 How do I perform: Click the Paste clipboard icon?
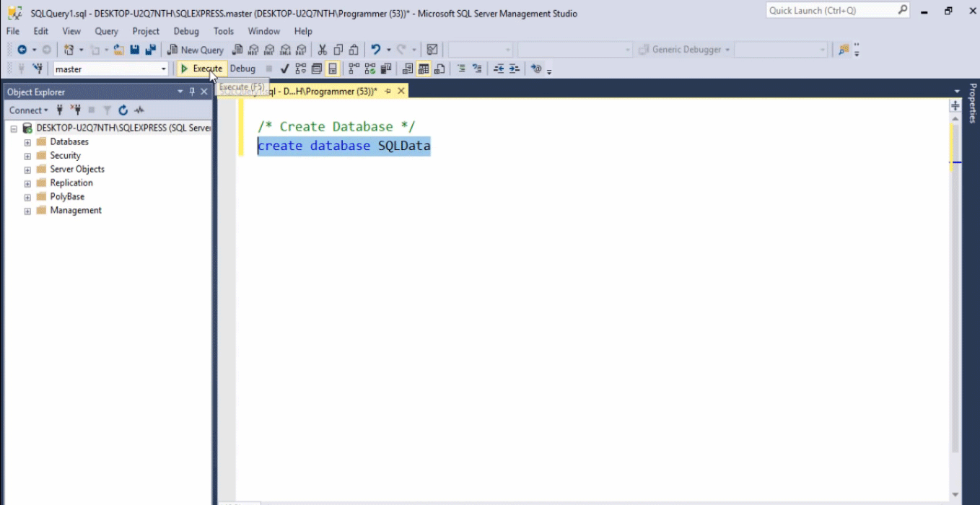click(x=352, y=49)
